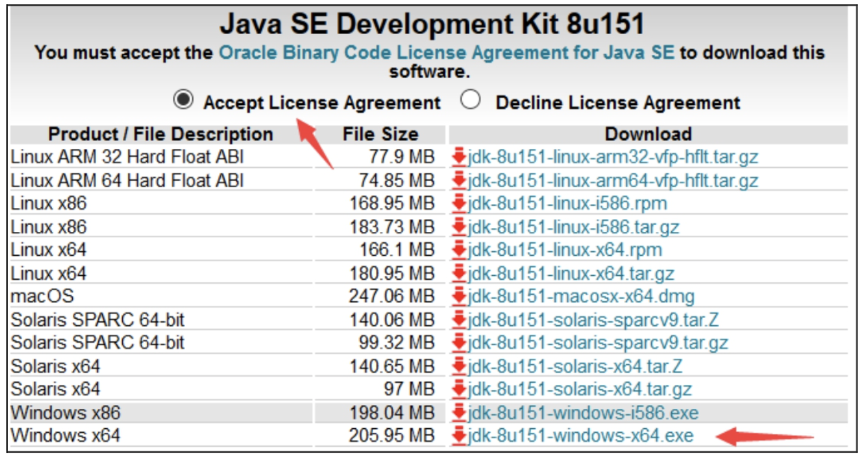The image size is (868, 456).
Task: Click the Windows x64 product cell
Action: [161, 436]
